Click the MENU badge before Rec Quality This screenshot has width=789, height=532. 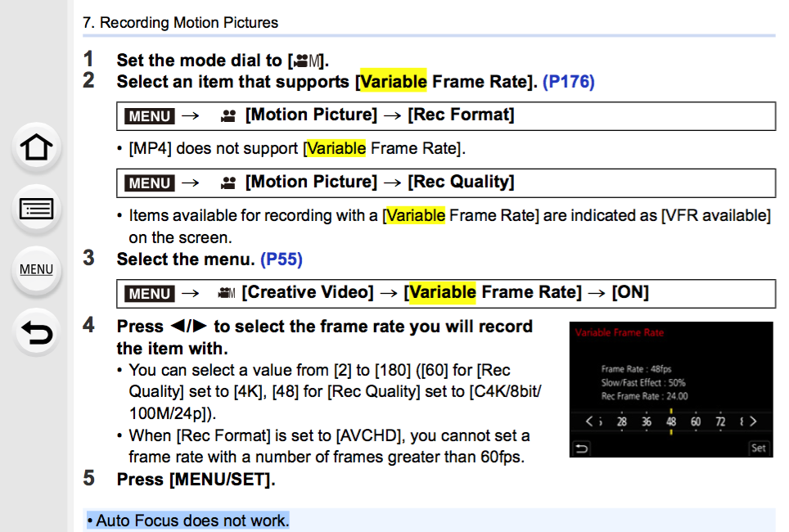point(150,183)
